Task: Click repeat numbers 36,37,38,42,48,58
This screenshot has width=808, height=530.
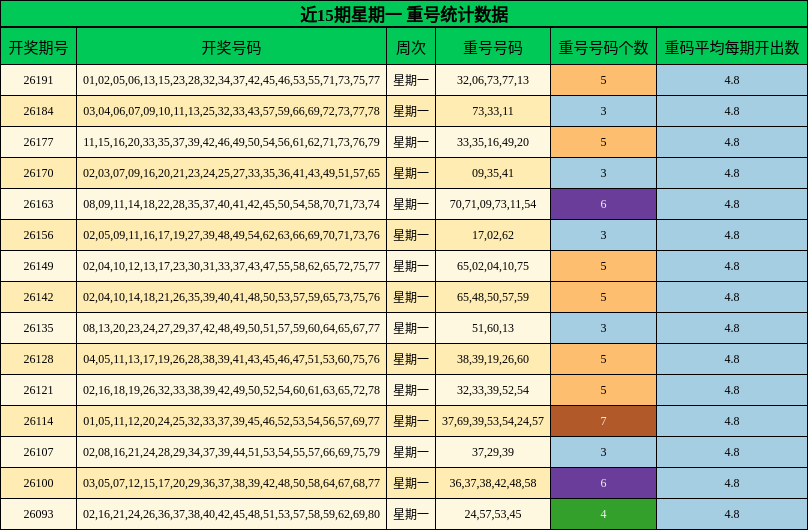Action: coord(493,483)
